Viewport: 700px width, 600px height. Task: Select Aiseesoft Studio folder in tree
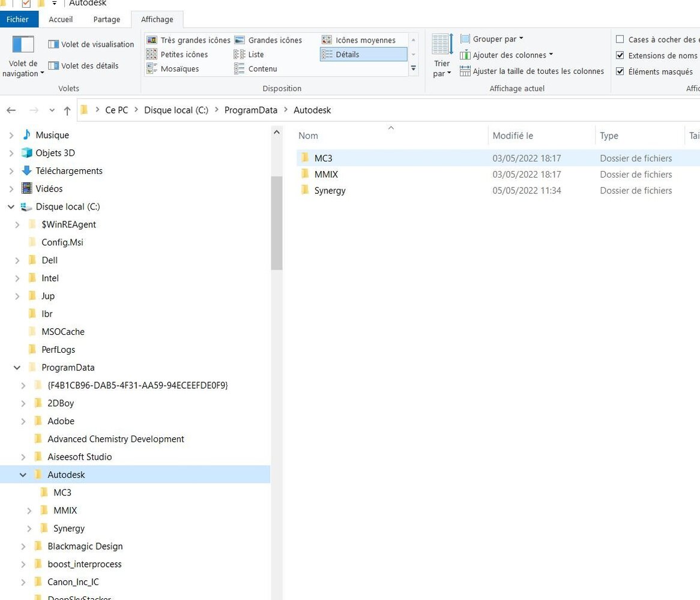tap(79, 457)
